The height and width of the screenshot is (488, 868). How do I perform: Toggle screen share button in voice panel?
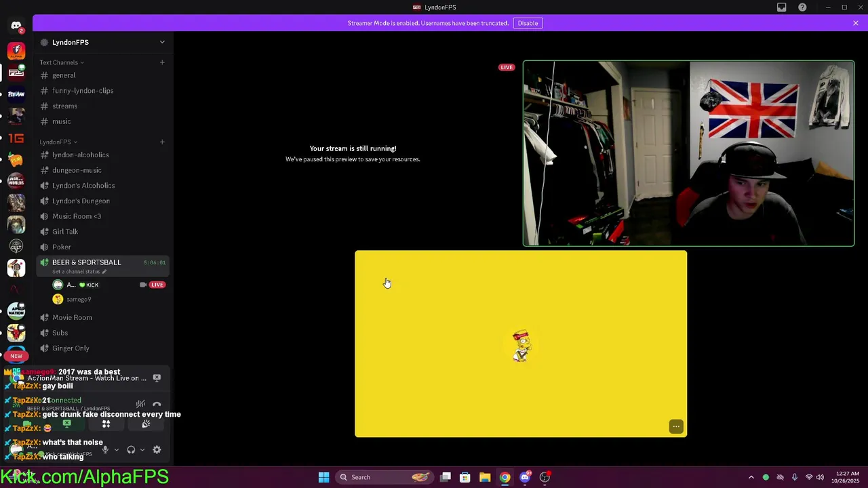point(66,424)
